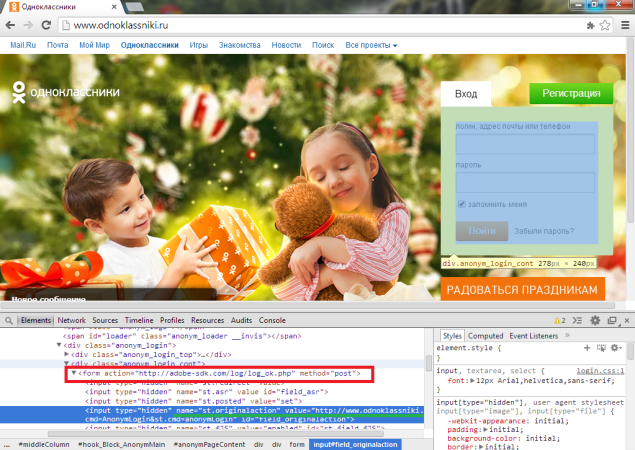Open the Мой Мир link
Image resolution: width=635 pixels, height=450 pixels.
click(94, 45)
